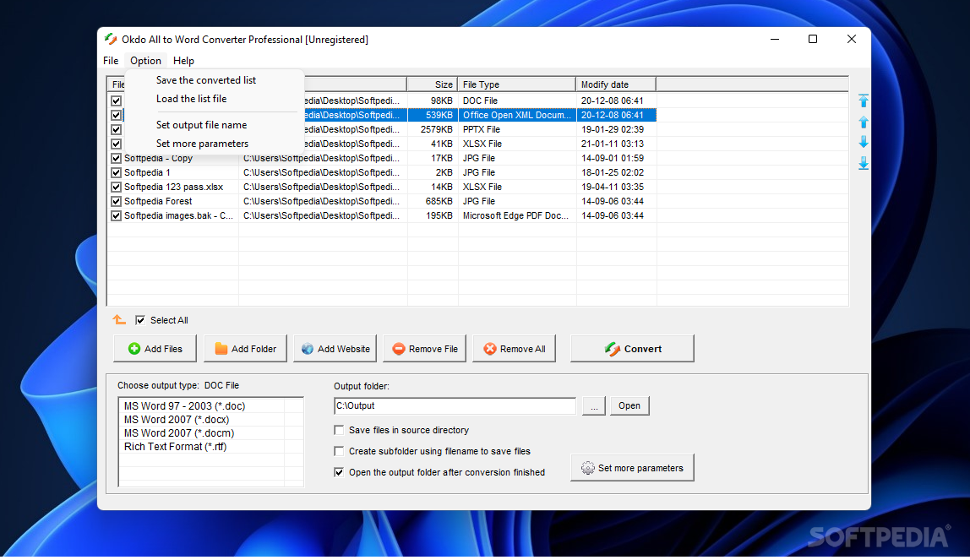Select MS Word 97 - 2003 (*.doc) output

point(184,406)
